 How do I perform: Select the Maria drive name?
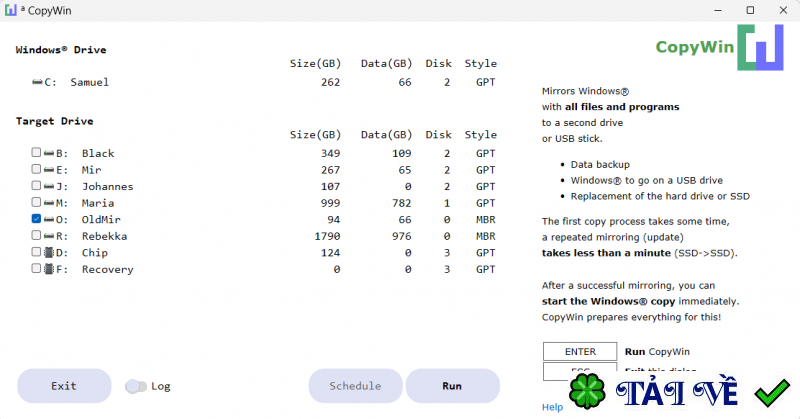click(98, 203)
